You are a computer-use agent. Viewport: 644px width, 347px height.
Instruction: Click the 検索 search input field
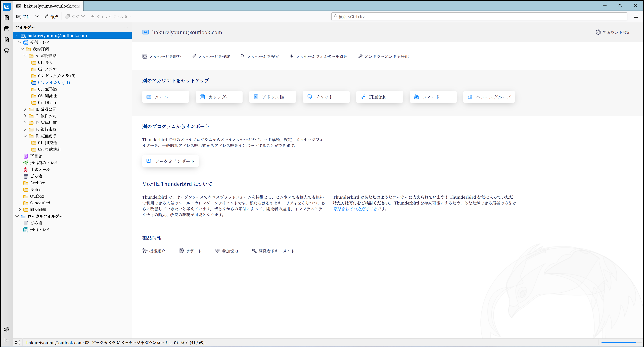[x=479, y=17]
